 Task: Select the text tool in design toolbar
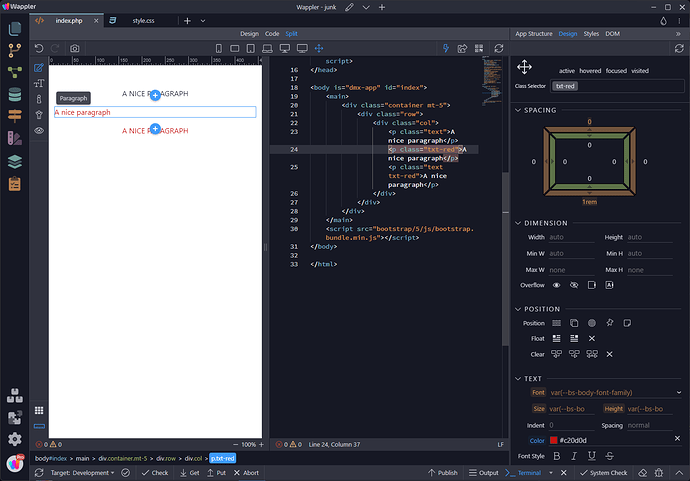[x=39, y=83]
